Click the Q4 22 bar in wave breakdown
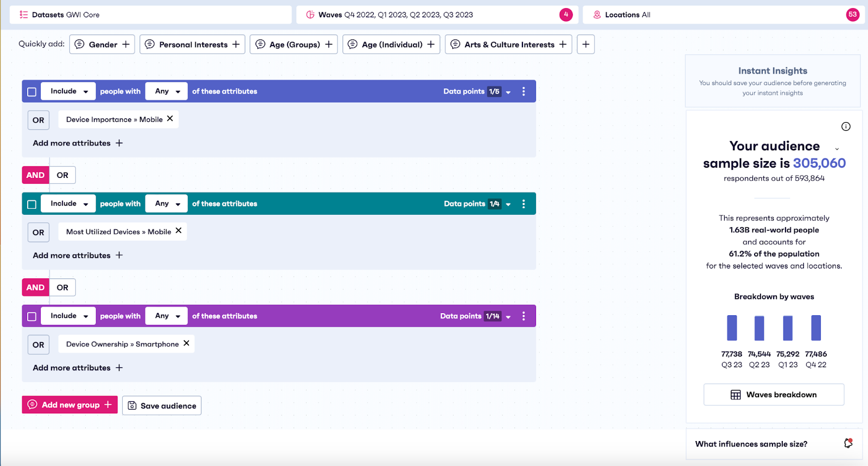Viewport: 868px width, 466px height. pyautogui.click(x=816, y=328)
